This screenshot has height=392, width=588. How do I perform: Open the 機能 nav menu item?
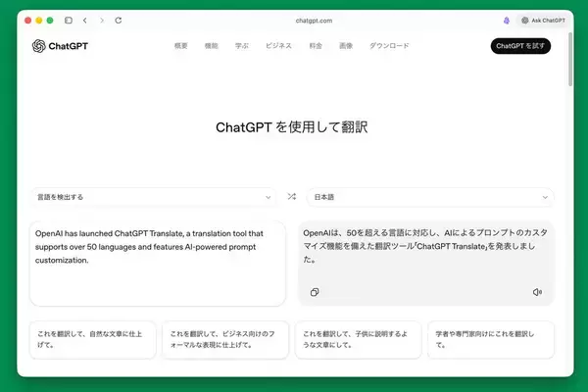[211, 46]
